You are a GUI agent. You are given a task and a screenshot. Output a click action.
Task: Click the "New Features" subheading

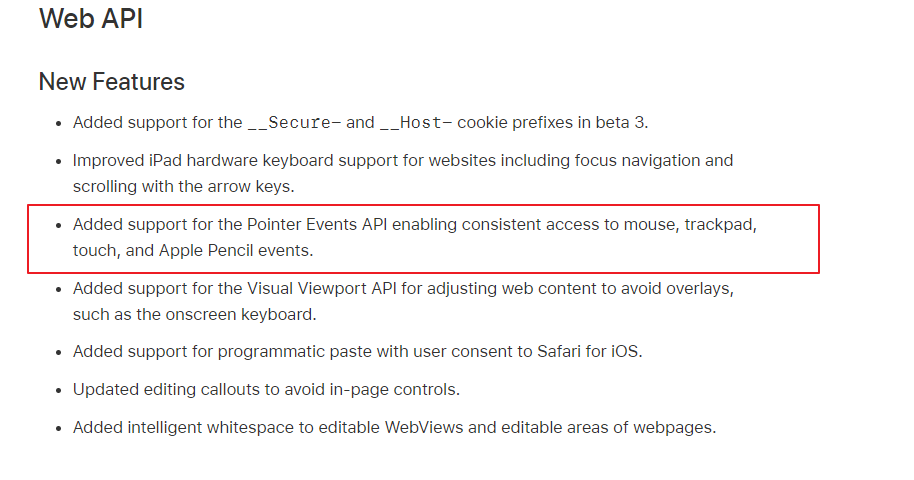[111, 82]
